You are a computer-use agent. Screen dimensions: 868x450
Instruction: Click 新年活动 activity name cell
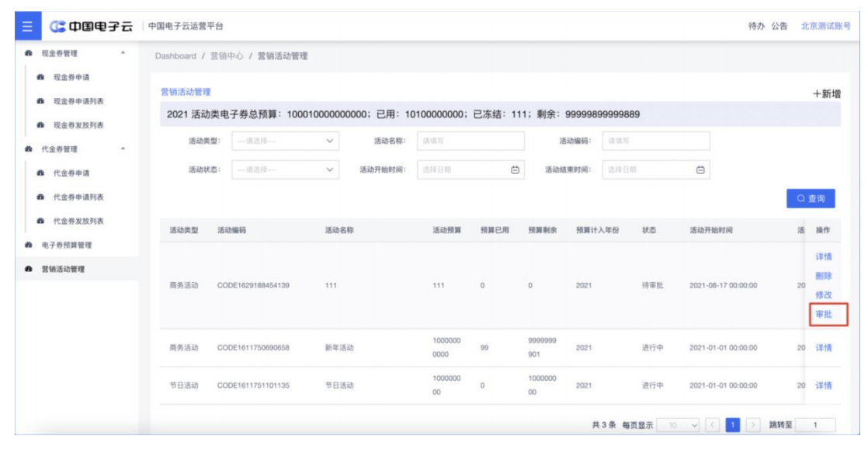click(x=339, y=347)
